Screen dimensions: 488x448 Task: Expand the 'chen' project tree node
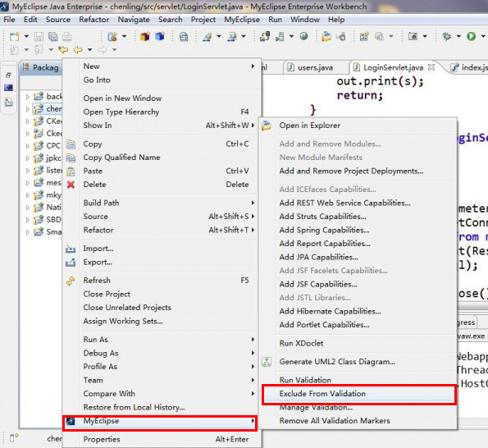pyautogui.click(x=27, y=109)
